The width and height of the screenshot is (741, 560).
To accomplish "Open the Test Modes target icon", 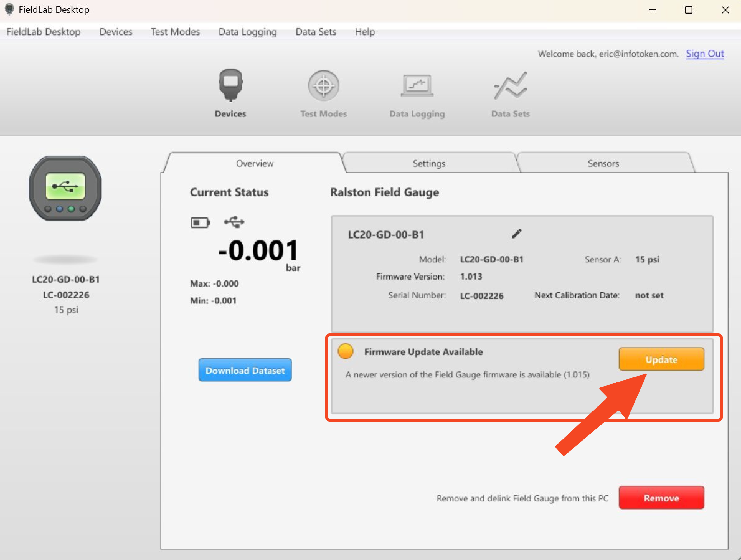I will (x=323, y=85).
